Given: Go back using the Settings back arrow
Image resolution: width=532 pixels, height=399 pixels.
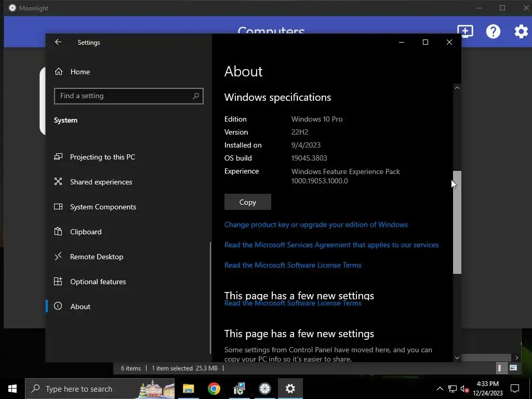Looking at the screenshot, I should (x=58, y=42).
